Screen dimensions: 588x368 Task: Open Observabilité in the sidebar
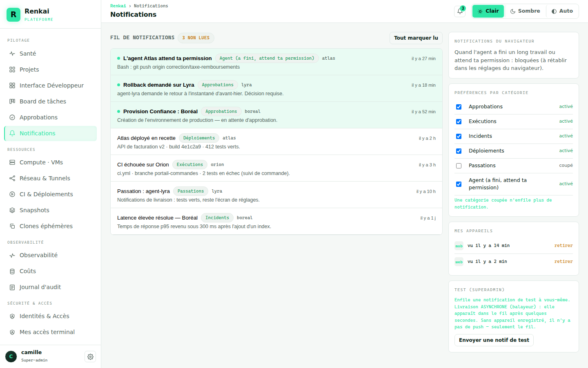pyautogui.click(x=50, y=255)
